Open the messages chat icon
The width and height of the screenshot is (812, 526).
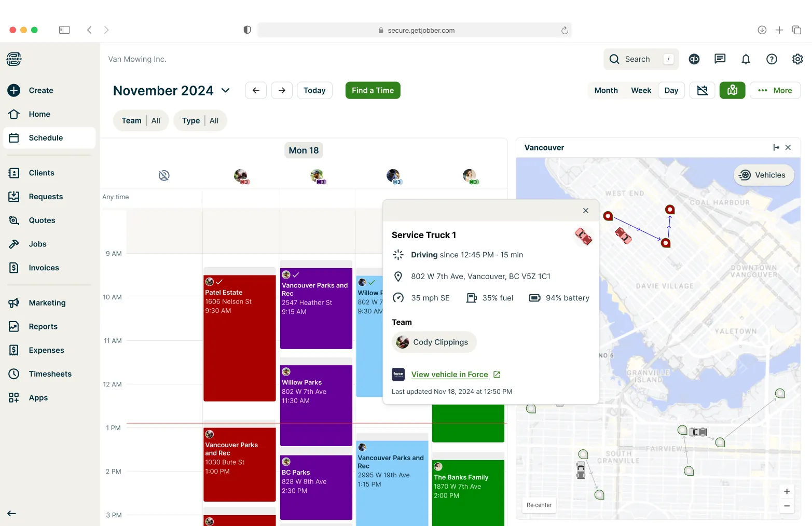[x=720, y=59]
